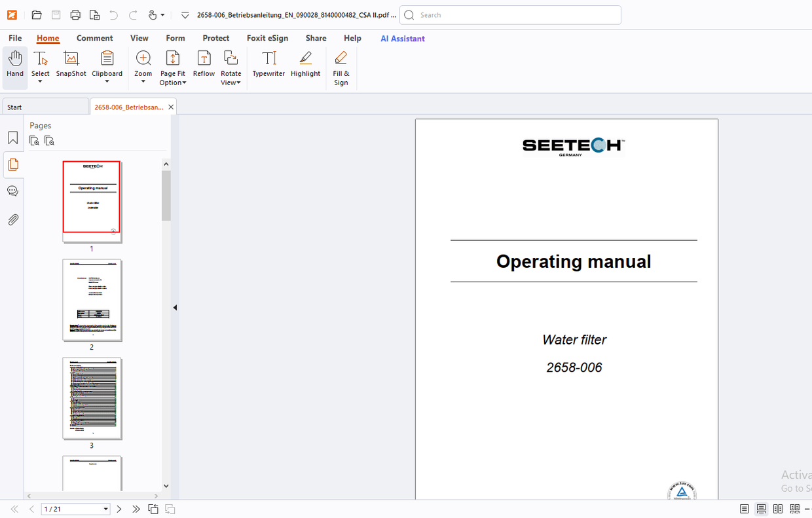Toggle the Hand tool

coord(14,65)
